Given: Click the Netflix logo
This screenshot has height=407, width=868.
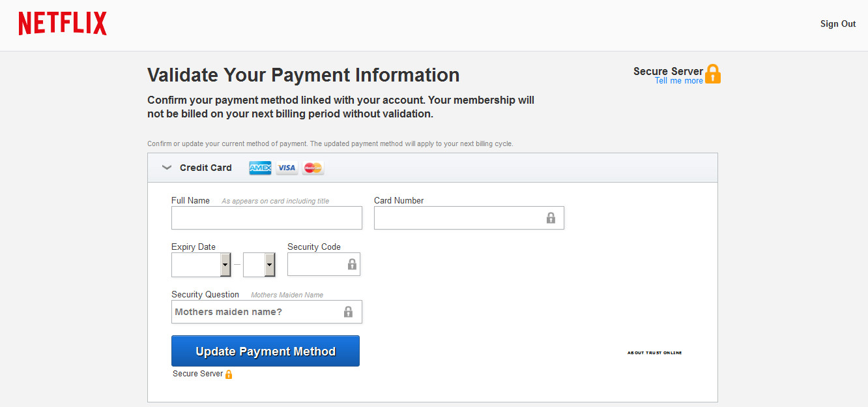Looking at the screenshot, I should pos(63,23).
